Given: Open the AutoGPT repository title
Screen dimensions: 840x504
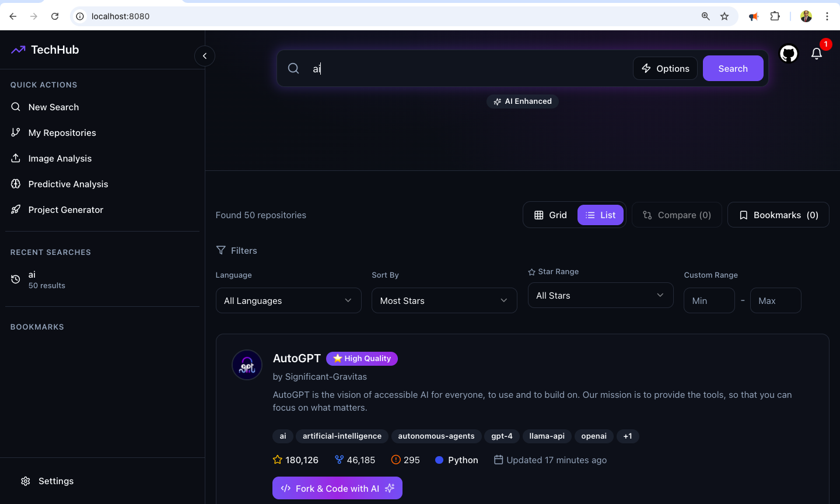Looking at the screenshot, I should pyautogui.click(x=297, y=358).
